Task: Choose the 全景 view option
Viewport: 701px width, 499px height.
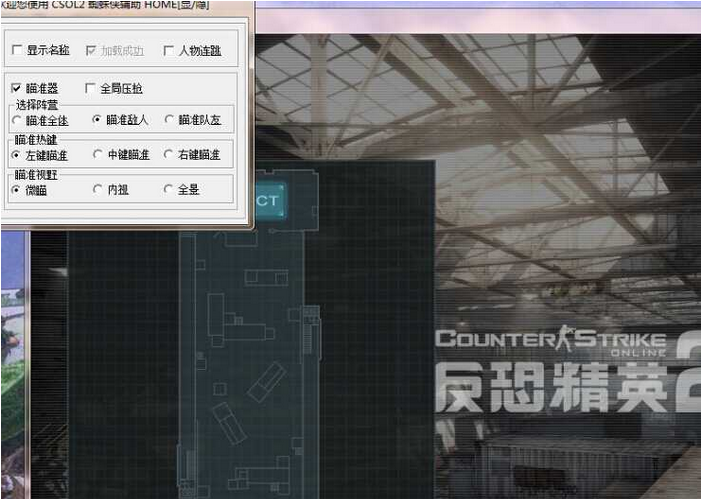Action: coord(169,189)
